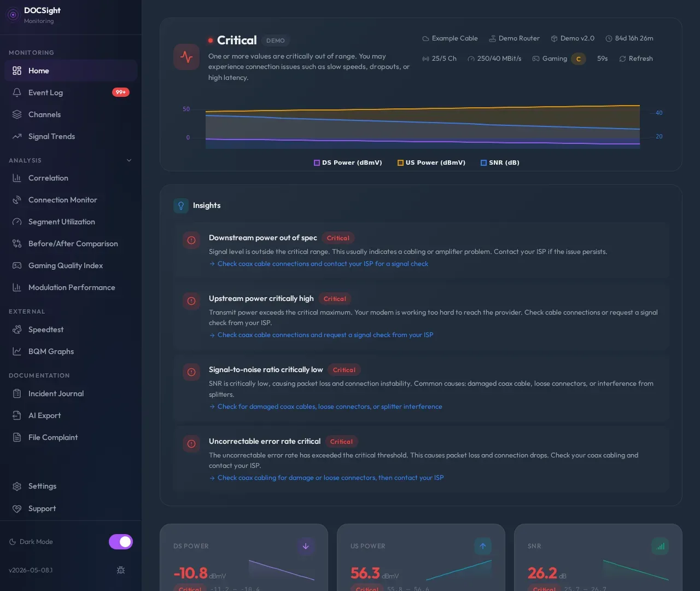Click the bug report icon near version
This screenshot has width=700, height=591.
121,570
